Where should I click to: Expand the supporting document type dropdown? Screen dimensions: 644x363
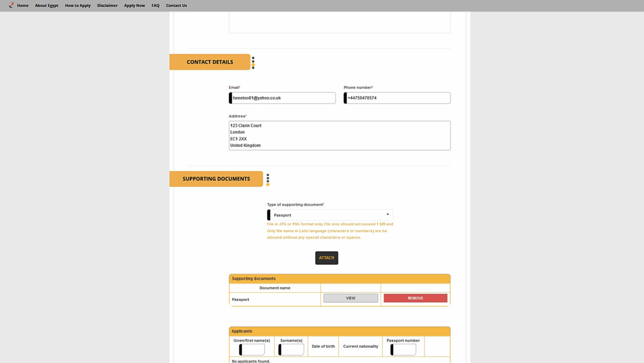click(330, 215)
